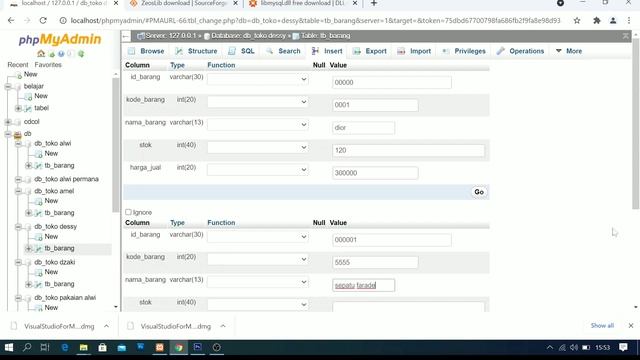Open Favorites tables list
Screen dimensions: 640x360
pos(48,64)
